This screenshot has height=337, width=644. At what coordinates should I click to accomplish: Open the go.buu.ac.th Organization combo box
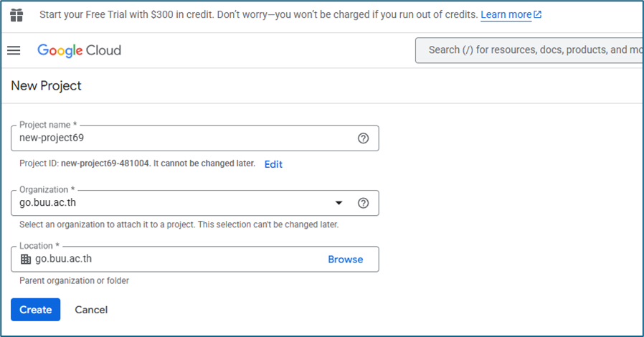[x=172, y=203]
